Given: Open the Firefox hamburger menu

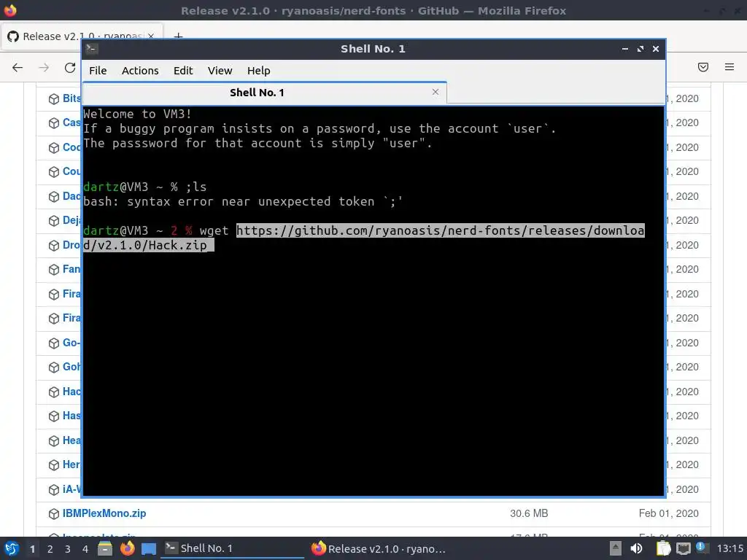Looking at the screenshot, I should [x=729, y=67].
